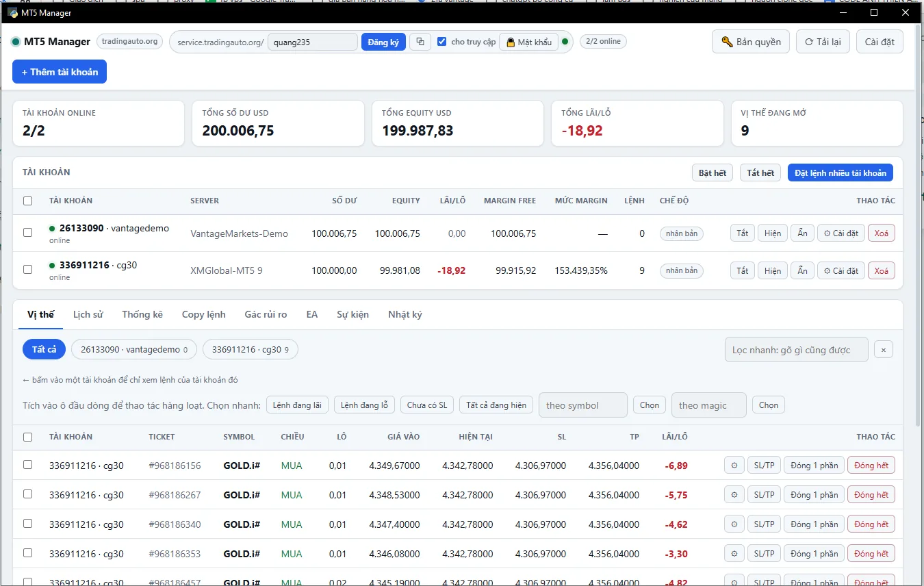The width and height of the screenshot is (924, 586).
Task: Open gear settings for ticket #968186156
Action: pyautogui.click(x=734, y=466)
